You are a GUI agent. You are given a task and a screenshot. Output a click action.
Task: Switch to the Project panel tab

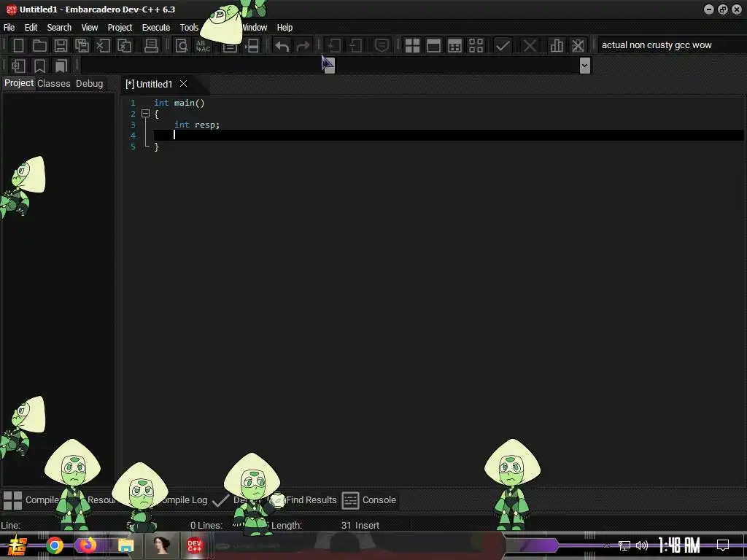(x=18, y=83)
